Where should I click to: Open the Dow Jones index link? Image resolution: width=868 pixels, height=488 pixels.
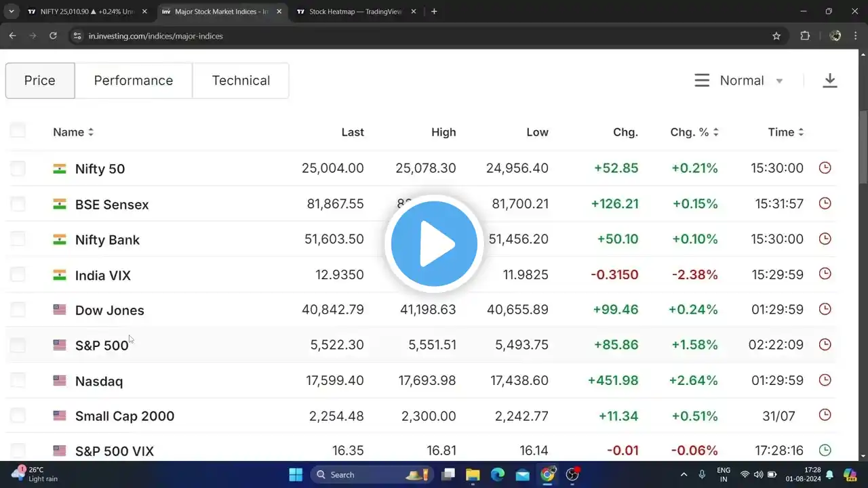(110, 310)
